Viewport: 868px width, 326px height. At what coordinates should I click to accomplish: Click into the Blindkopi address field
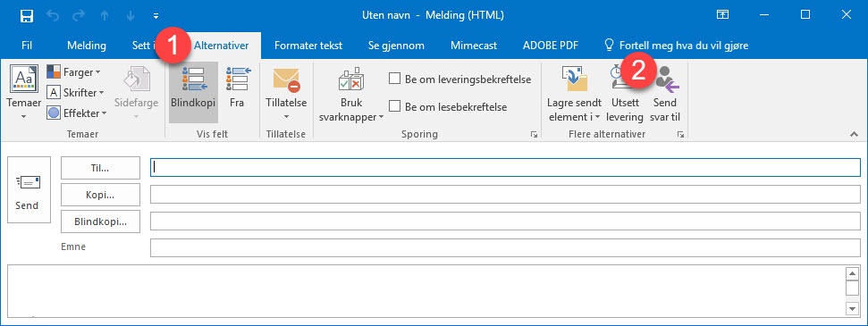tap(505, 221)
